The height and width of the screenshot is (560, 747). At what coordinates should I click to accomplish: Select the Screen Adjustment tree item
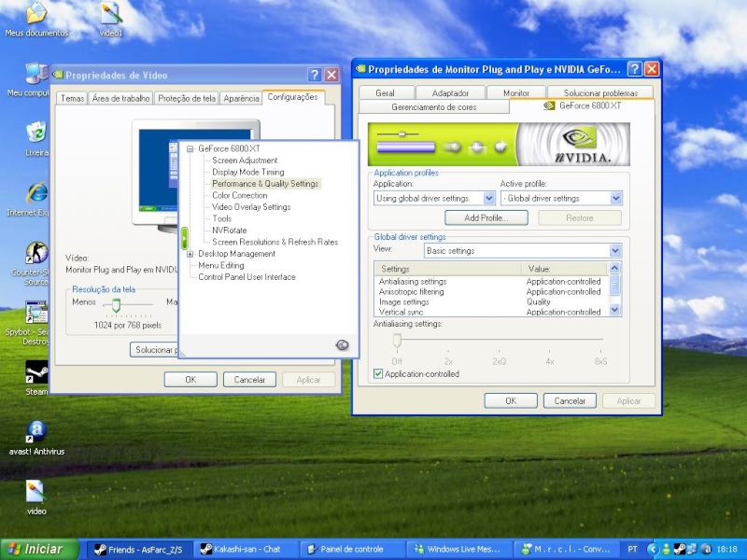245,161
